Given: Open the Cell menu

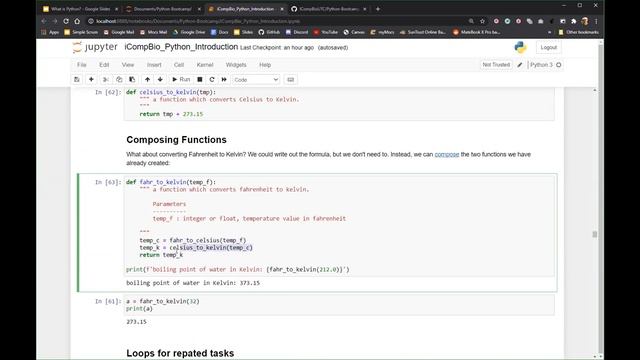Looking at the screenshot, I should click(x=179, y=65).
